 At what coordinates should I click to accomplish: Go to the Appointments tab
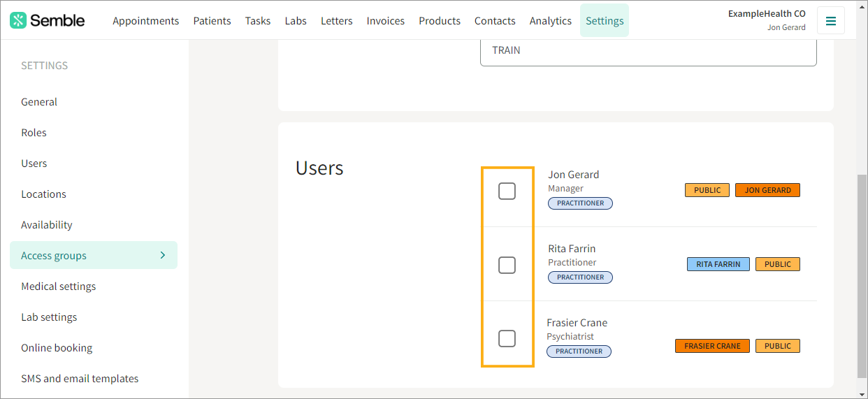(x=145, y=20)
